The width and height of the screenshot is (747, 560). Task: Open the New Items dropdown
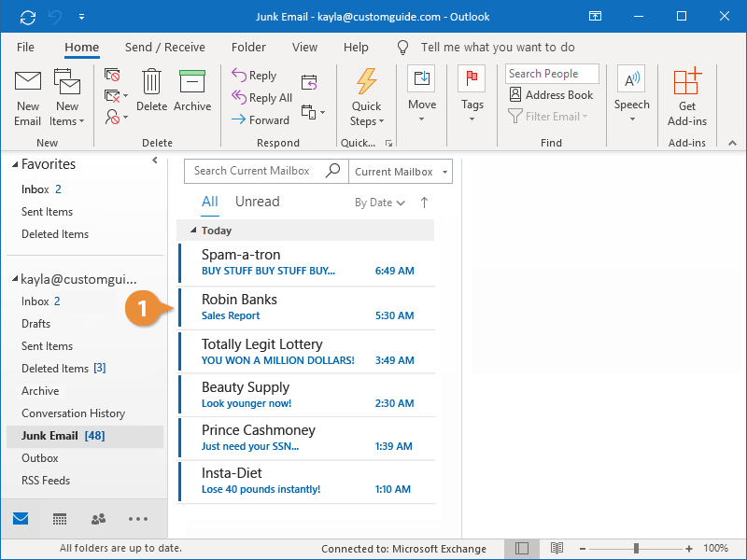pos(66,98)
